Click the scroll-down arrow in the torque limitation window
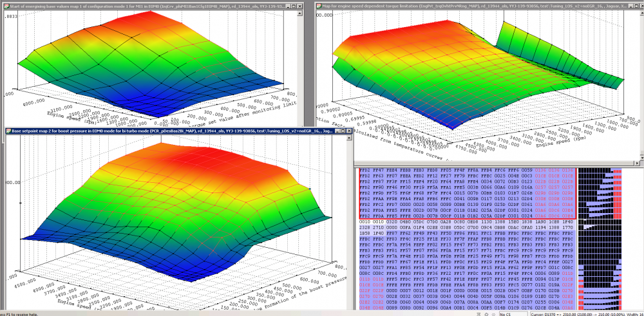The width and height of the screenshot is (644, 316). point(641,158)
